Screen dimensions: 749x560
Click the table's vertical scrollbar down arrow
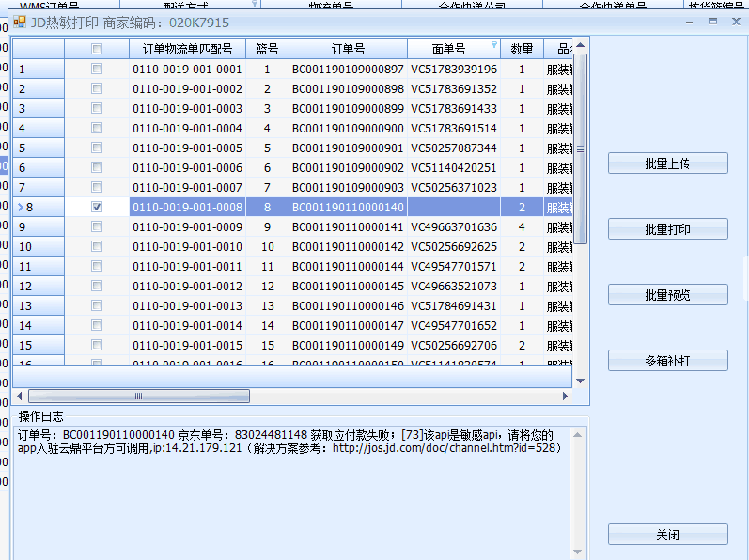coord(581,381)
